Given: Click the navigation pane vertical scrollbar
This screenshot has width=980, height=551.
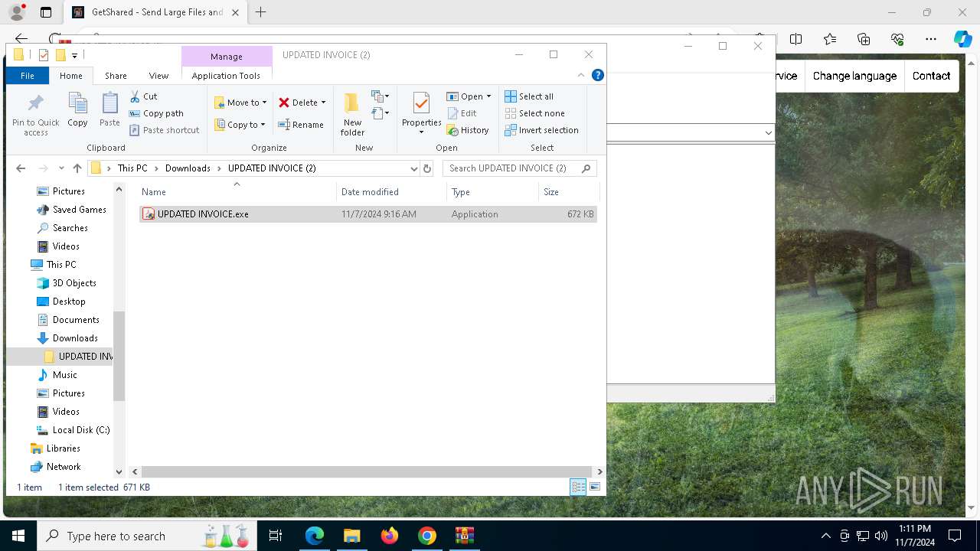Looking at the screenshot, I should coord(119,356).
